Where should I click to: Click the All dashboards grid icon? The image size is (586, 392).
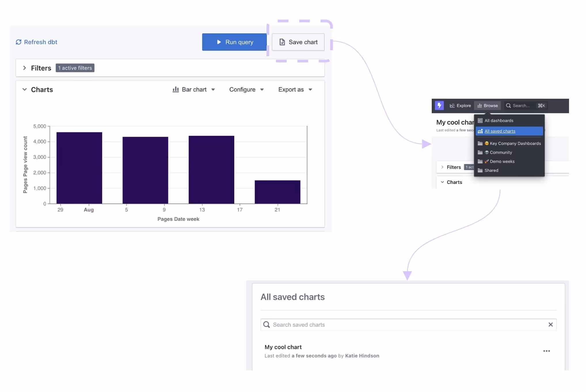pos(480,121)
